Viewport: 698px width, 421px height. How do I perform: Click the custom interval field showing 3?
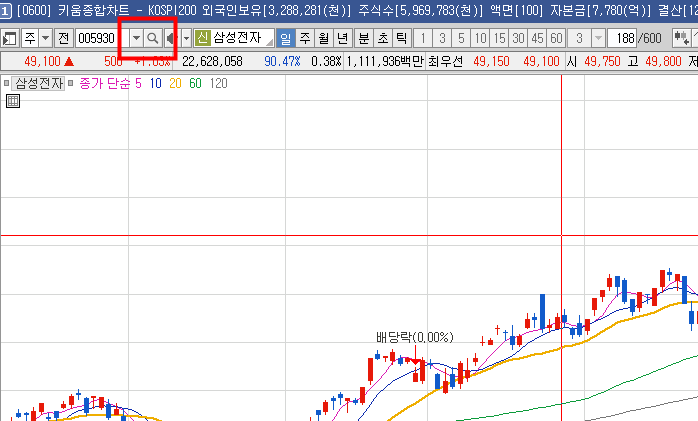click(579, 39)
